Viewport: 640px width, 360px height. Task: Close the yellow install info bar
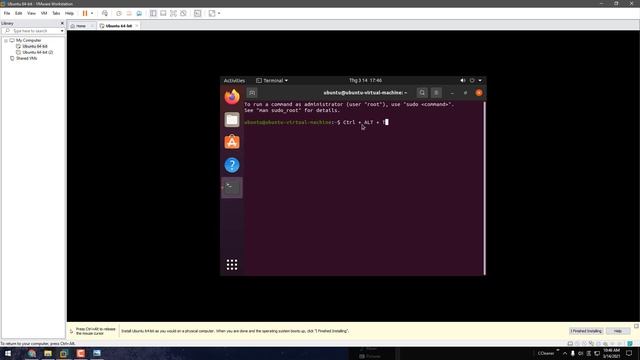(636, 326)
